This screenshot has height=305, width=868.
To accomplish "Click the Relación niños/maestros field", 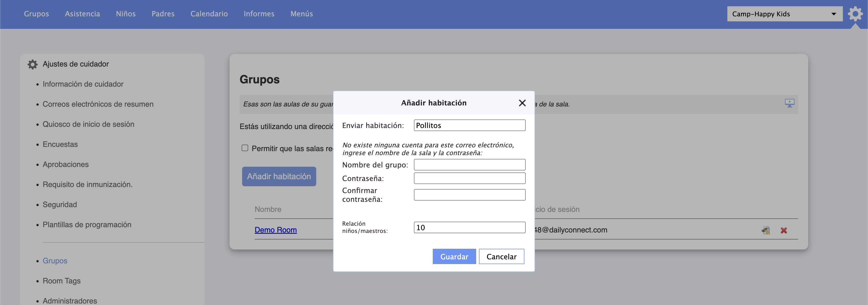I will [x=469, y=227].
